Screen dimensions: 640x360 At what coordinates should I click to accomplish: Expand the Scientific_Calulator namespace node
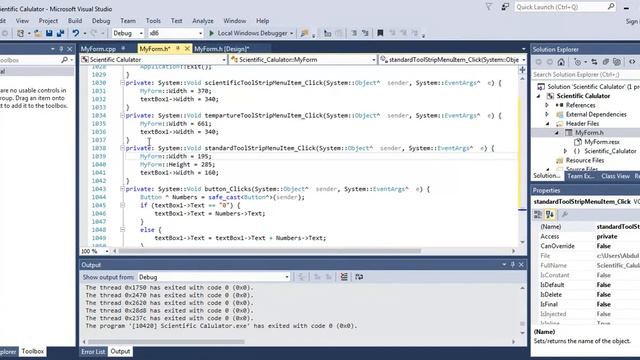tap(565, 151)
